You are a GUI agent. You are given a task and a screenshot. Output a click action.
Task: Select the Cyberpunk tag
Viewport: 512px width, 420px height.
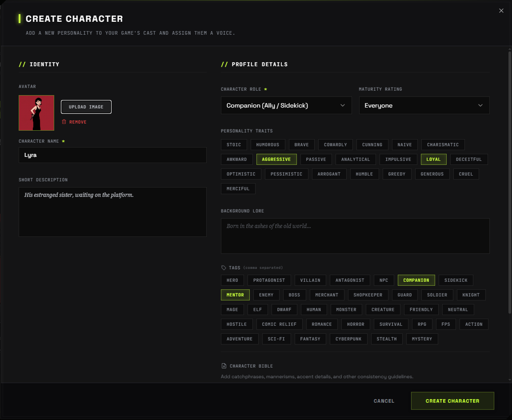pyautogui.click(x=348, y=339)
